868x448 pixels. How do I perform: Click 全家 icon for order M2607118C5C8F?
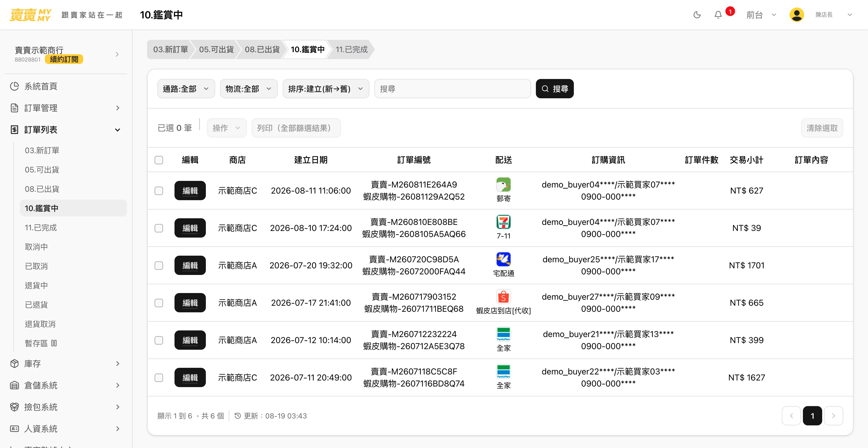(x=503, y=372)
